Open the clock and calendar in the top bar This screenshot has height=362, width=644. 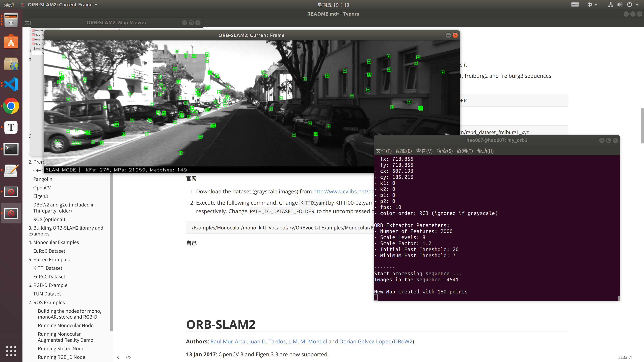pos(333,5)
